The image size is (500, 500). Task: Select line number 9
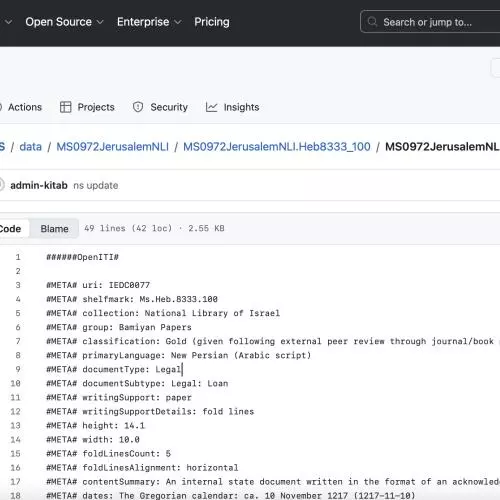pyautogui.click(x=18, y=369)
